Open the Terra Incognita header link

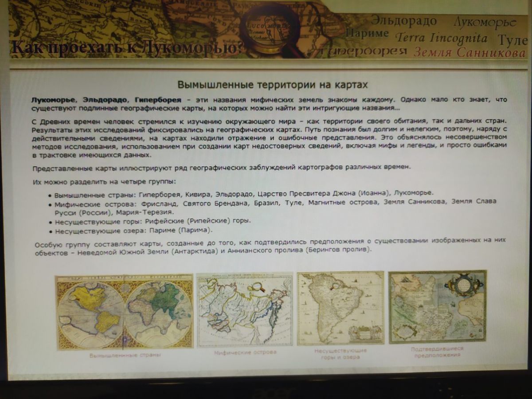[x=442, y=38]
